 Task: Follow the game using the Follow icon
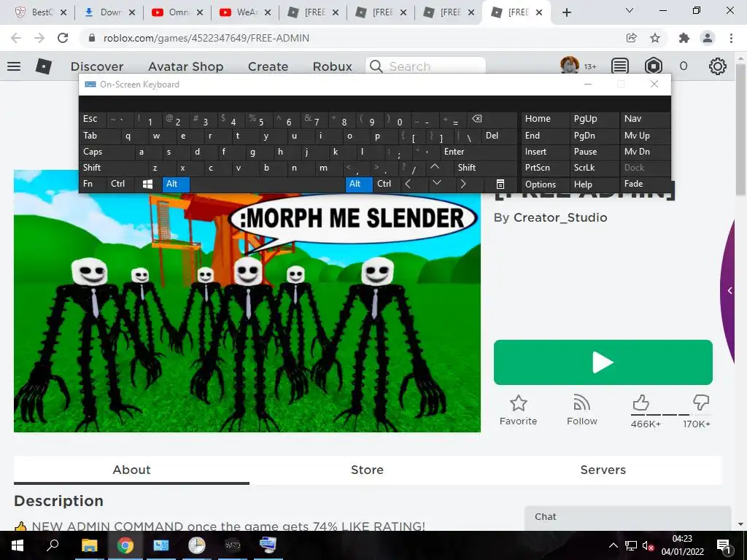click(x=581, y=403)
